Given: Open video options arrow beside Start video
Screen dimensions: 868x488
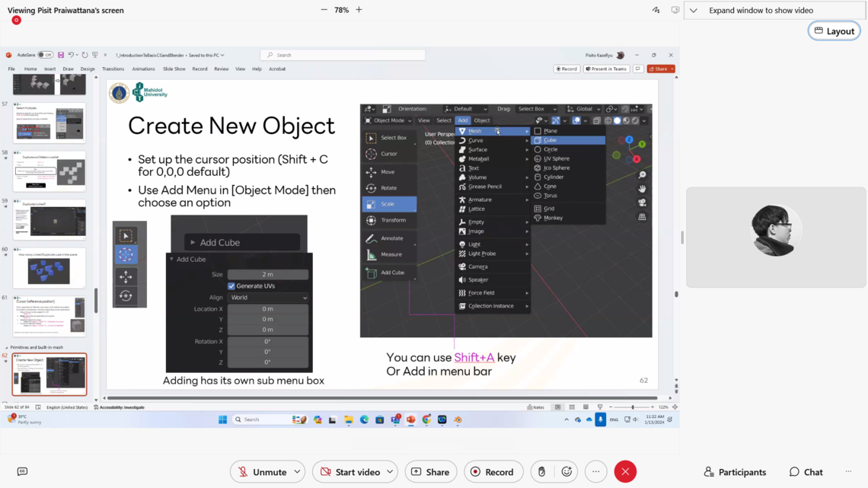Looking at the screenshot, I should (390, 472).
